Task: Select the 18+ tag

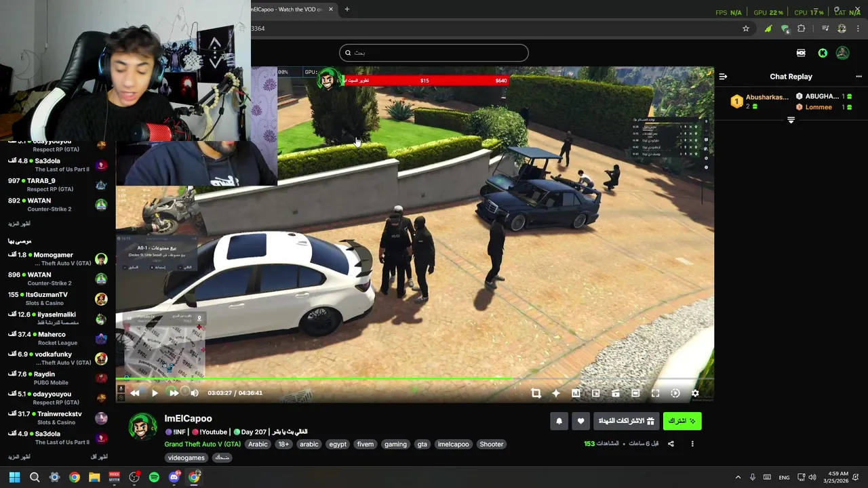Action: pos(283,445)
